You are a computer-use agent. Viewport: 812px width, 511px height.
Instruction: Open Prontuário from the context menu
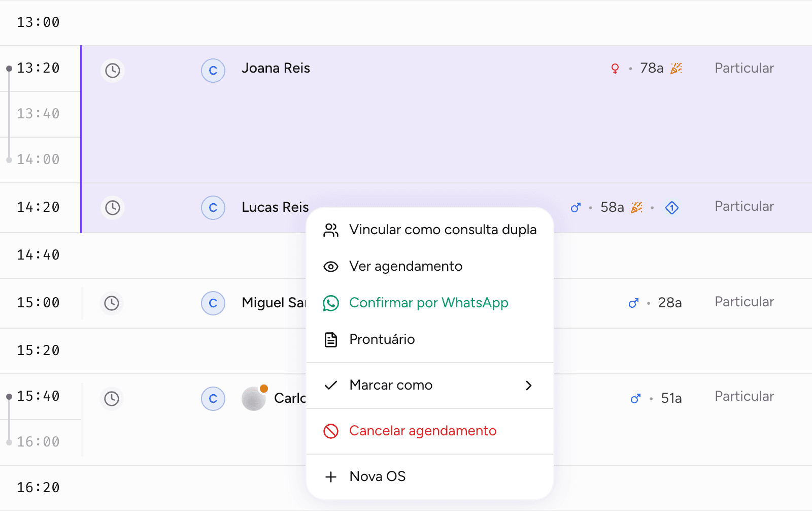430,339
